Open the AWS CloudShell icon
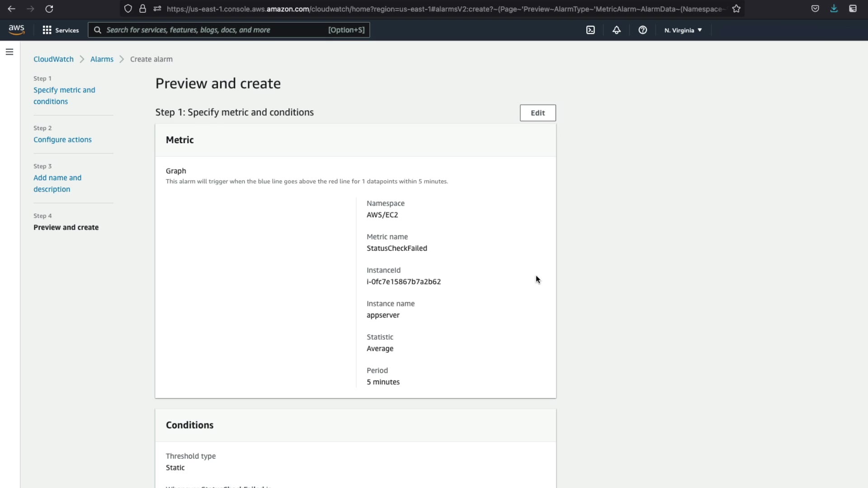Image resolution: width=868 pixels, height=488 pixels. (590, 30)
